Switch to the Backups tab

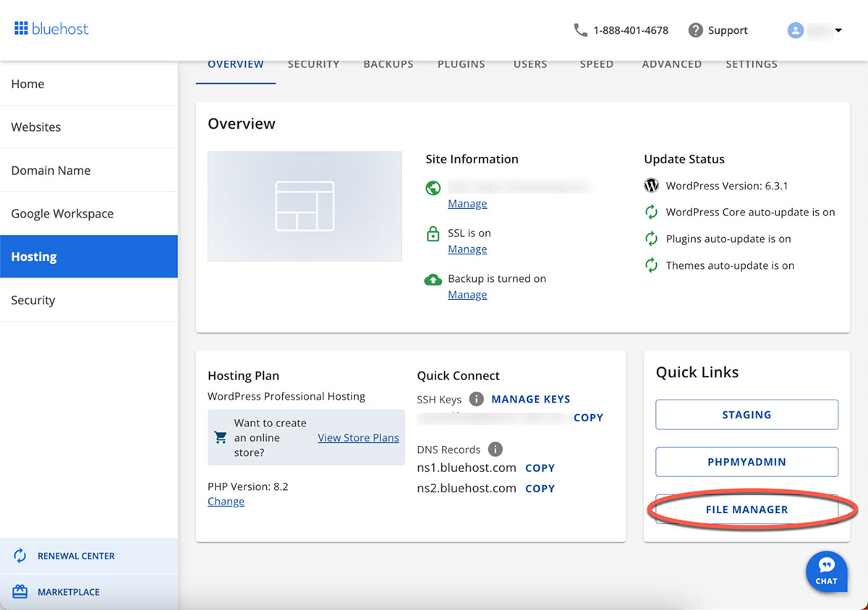pos(388,64)
